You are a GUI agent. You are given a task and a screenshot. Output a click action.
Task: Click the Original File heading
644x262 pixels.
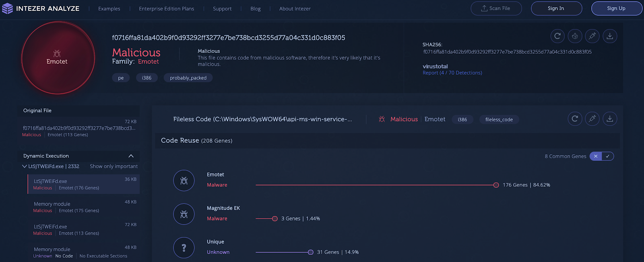coord(37,110)
